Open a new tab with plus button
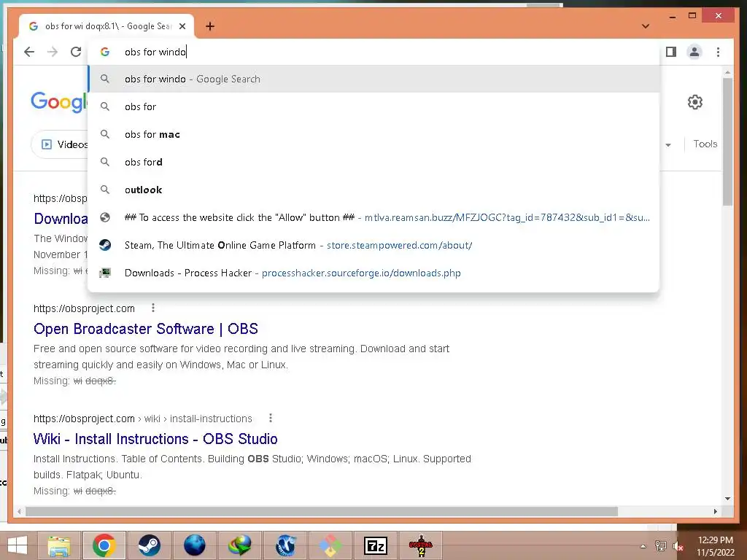The image size is (747, 560). tap(209, 26)
